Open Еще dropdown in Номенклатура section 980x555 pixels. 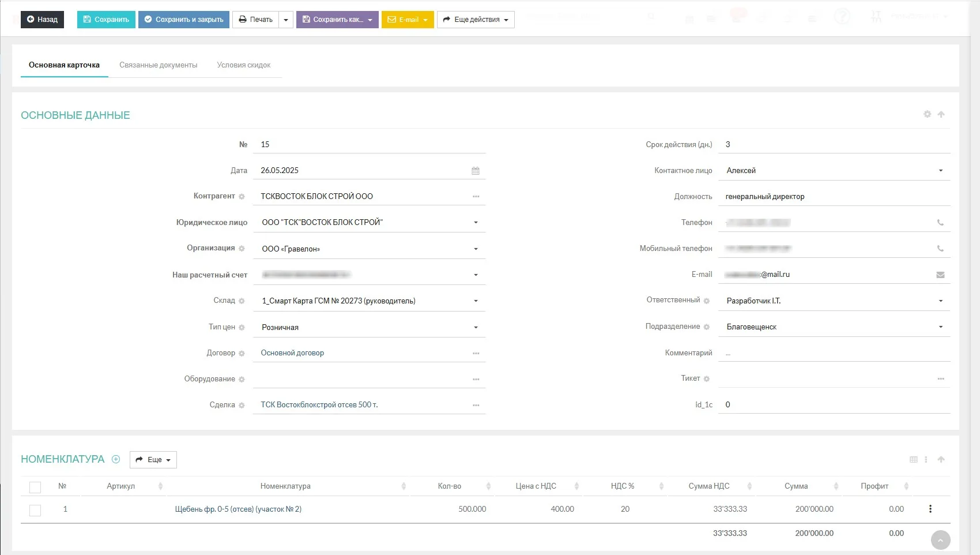coord(153,460)
